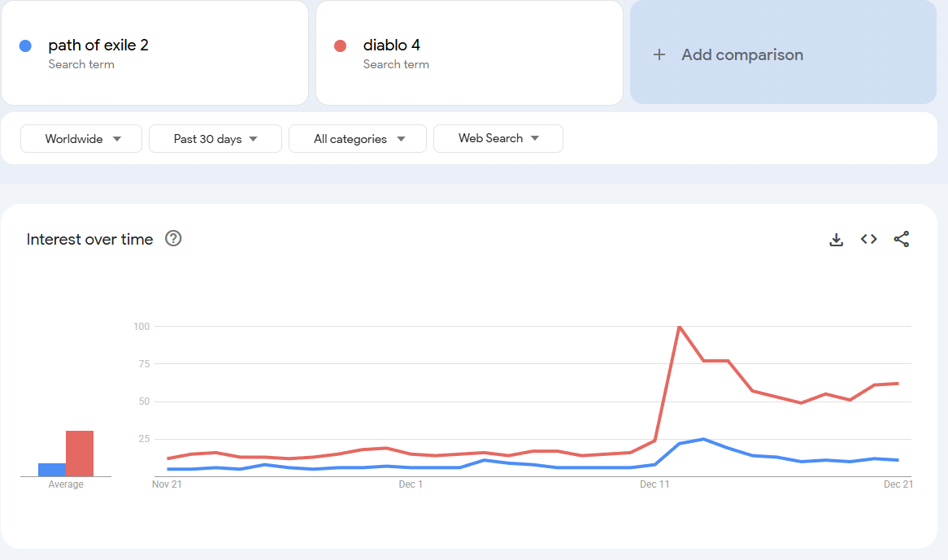This screenshot has height=560, width=948.
Task: Click the 'Dec 1' axis label
Action: [x=411, y=484]
